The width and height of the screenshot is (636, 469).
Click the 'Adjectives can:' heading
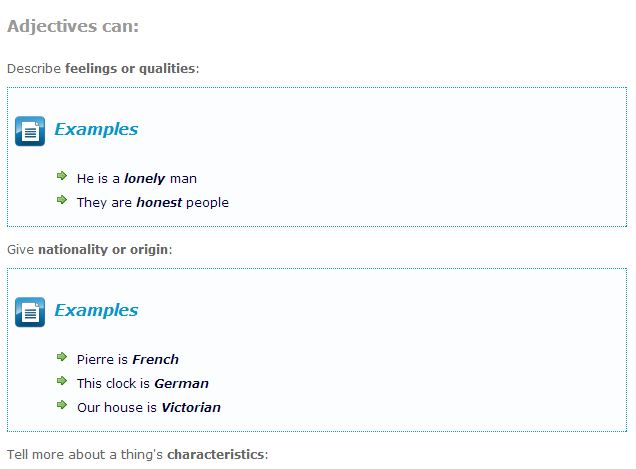[73, 26]
